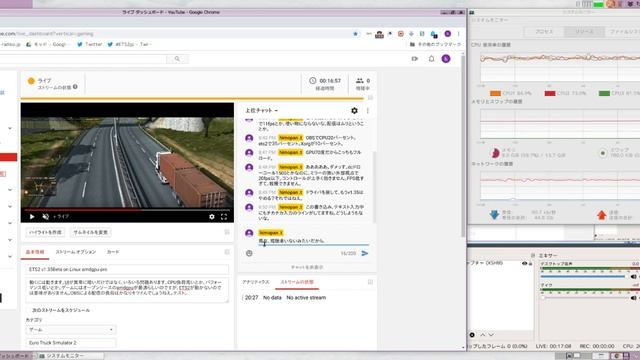Image resolution: width=640 pixels, height=360 pixels.
Task: Switch to the カード tab
Action: tap(113, 252)
